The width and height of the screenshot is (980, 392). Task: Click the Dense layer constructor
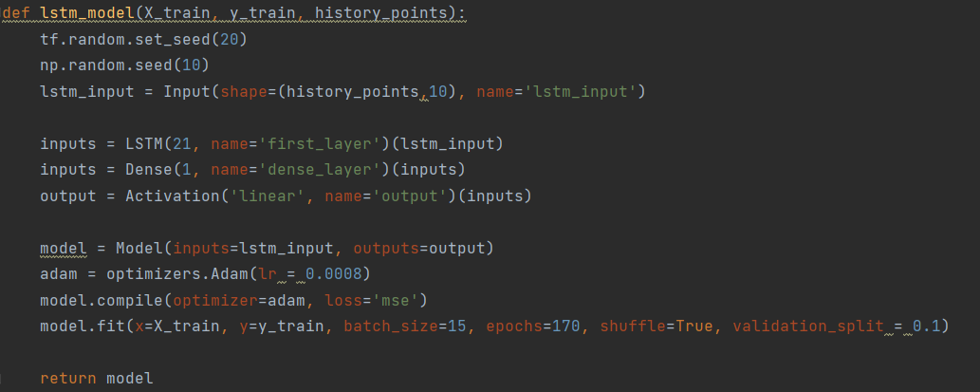pos(149,170)
